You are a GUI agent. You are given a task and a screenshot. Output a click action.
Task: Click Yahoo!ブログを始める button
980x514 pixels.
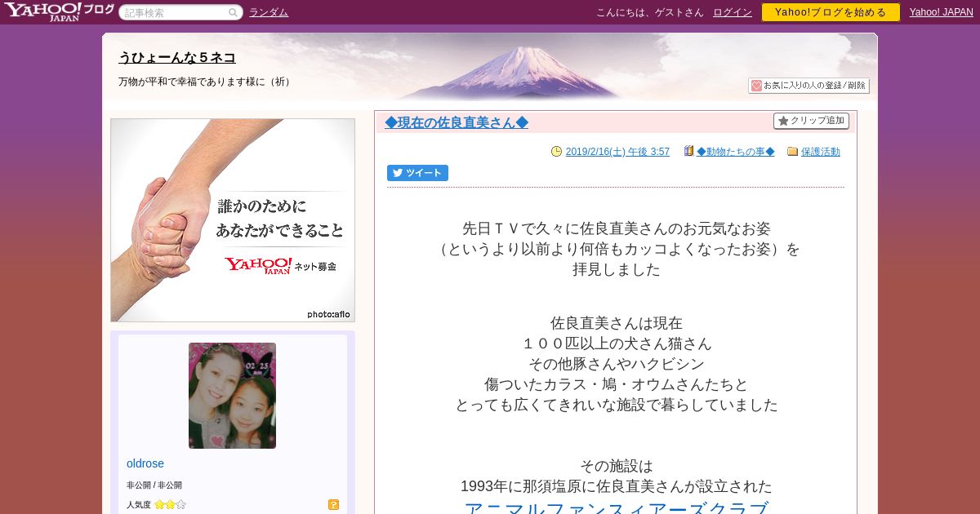(x=831, y=12)
